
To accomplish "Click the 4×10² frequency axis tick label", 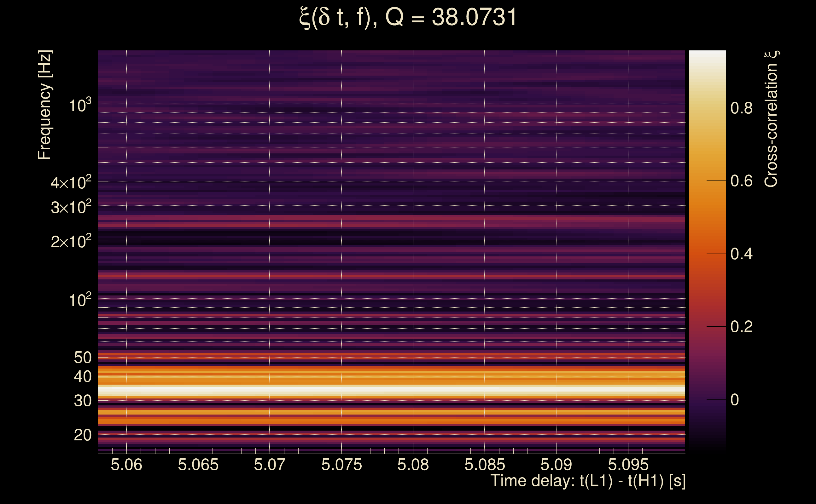I will [71, 183].
